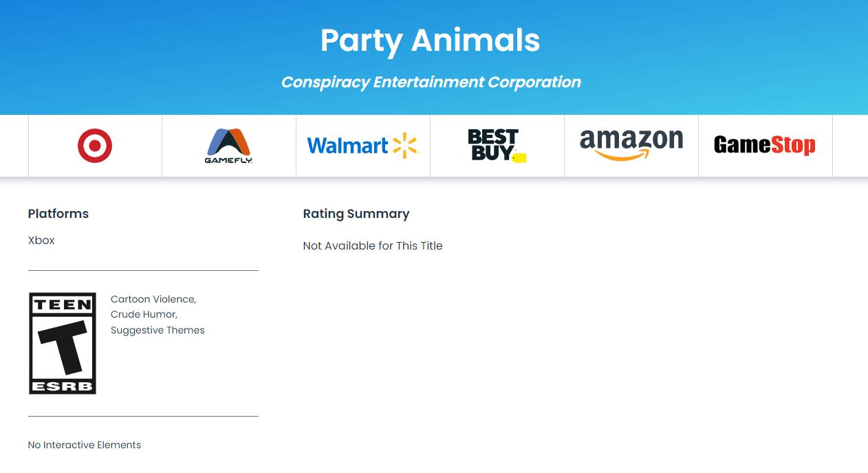Click the Walmart logo
Screen dimensions: 868x473
362,146
